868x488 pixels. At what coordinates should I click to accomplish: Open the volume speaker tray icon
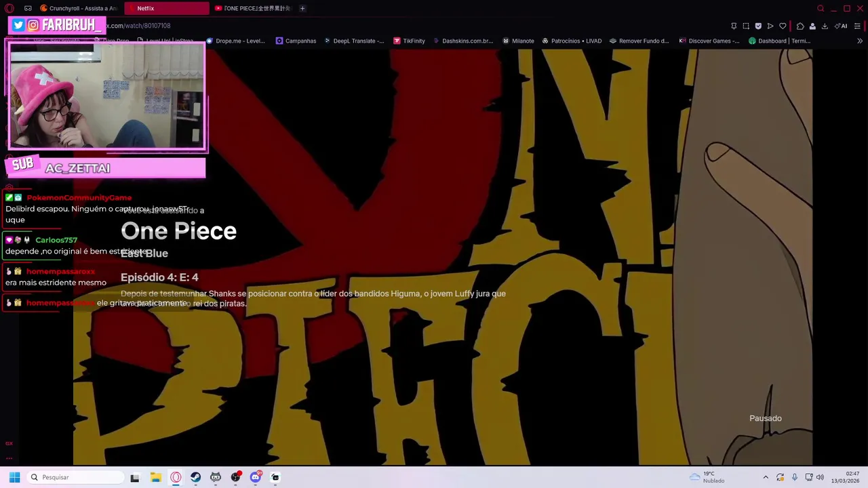pos(820,477)
